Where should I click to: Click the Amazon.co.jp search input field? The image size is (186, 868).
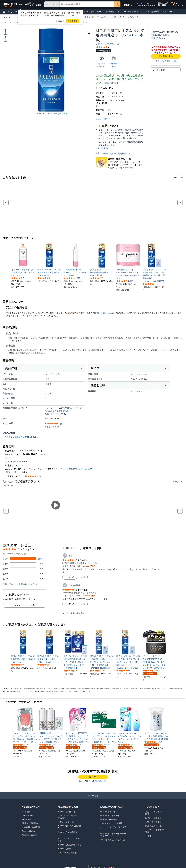pyautogui.click(x=87, y=4)
